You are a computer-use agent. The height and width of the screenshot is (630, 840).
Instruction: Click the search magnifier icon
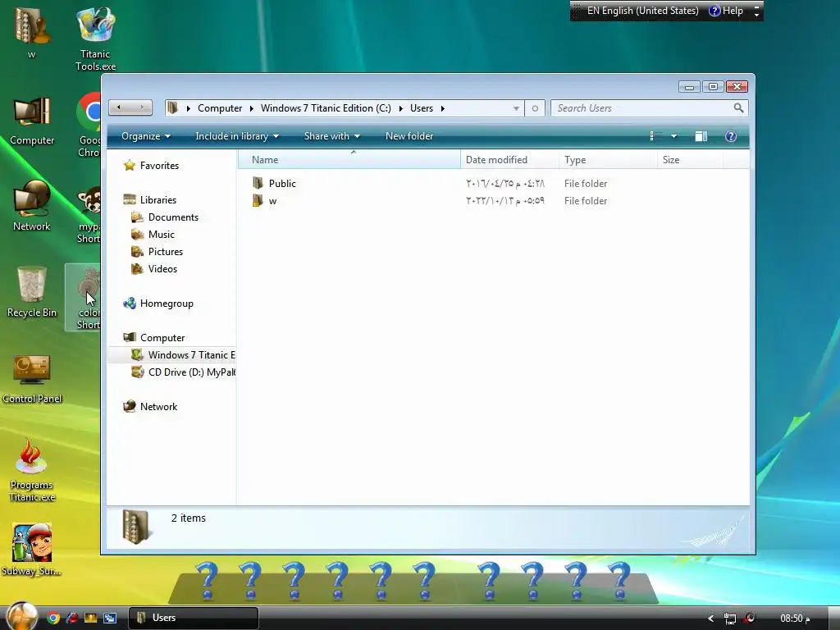point(738,107)
